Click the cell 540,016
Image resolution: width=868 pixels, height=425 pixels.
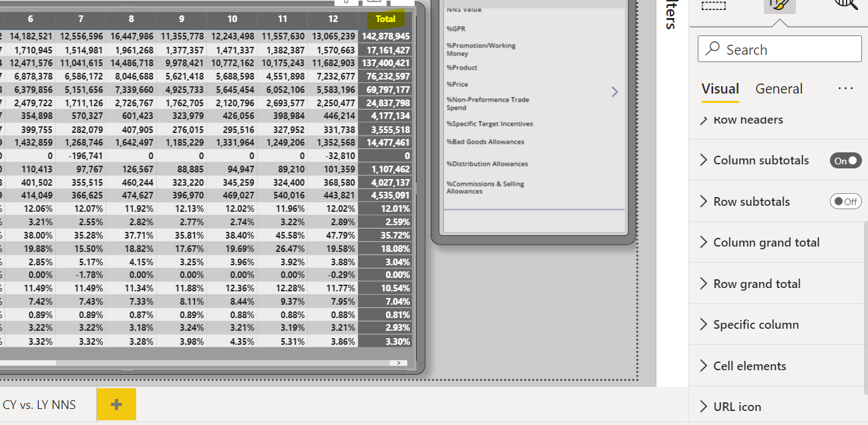click(282, 195)
